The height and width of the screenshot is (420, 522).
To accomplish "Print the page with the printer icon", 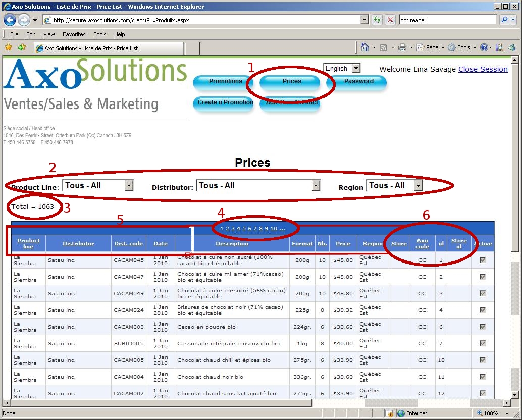I will [402, 47].
